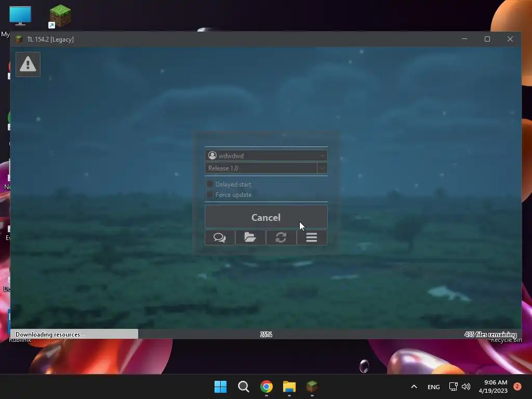Show hidden system tray icons
This screenshot has width=532, height=399.
tap(414, 387)
